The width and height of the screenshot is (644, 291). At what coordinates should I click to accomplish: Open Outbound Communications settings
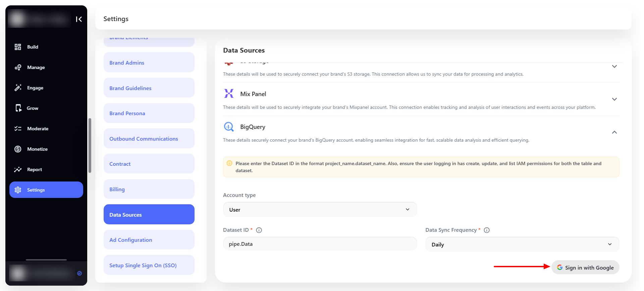coord(149,139)
